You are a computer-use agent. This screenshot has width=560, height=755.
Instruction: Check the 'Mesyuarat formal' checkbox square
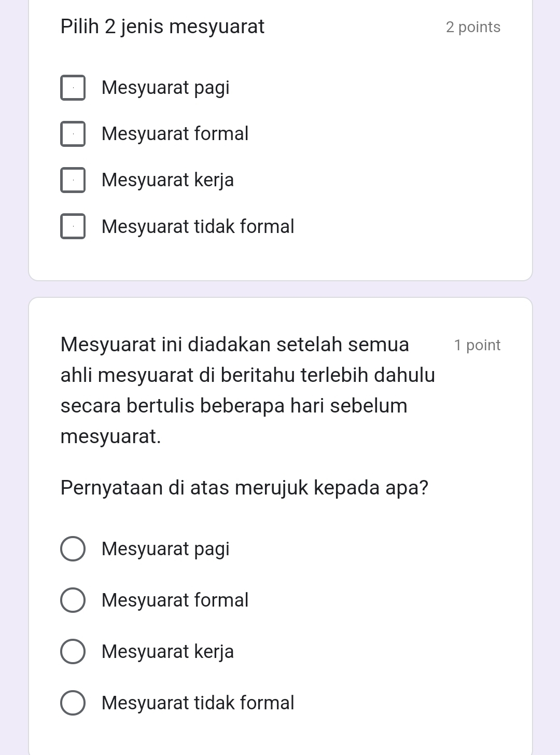pos(73,134)
